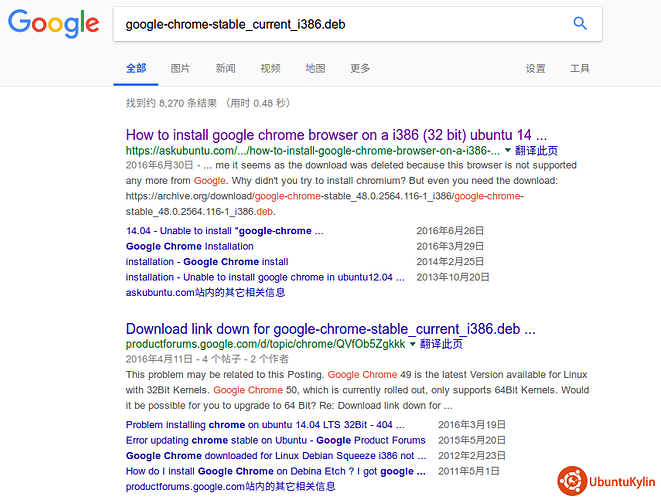Screen dimensions: 661x500
Task: Click date 2015年5月20日 in sublinks
Action: [472, 440]
